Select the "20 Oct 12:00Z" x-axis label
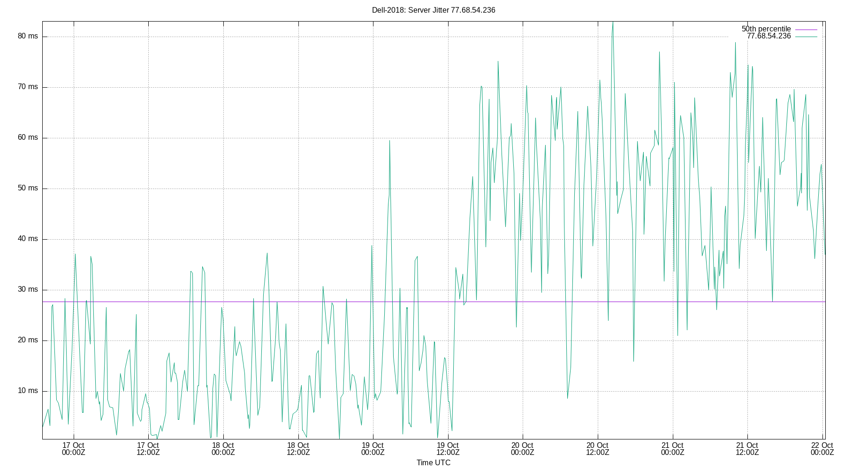The height and width of the screenshot is (469, 868). click(598, 449)
